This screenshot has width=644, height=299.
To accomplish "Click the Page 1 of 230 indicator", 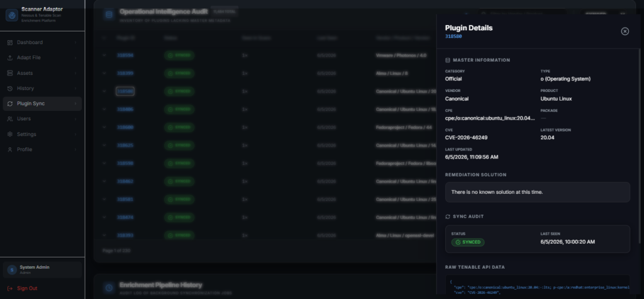I will (x=116, y=251).
